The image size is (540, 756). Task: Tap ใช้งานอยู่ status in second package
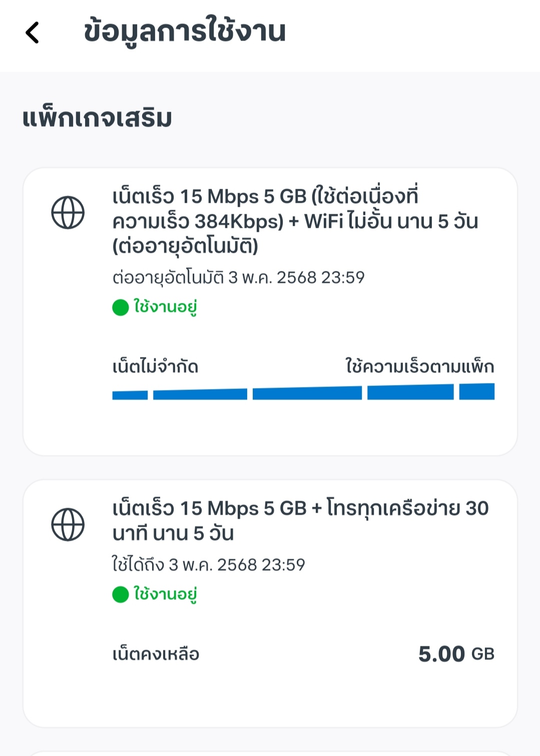point(165,594)
